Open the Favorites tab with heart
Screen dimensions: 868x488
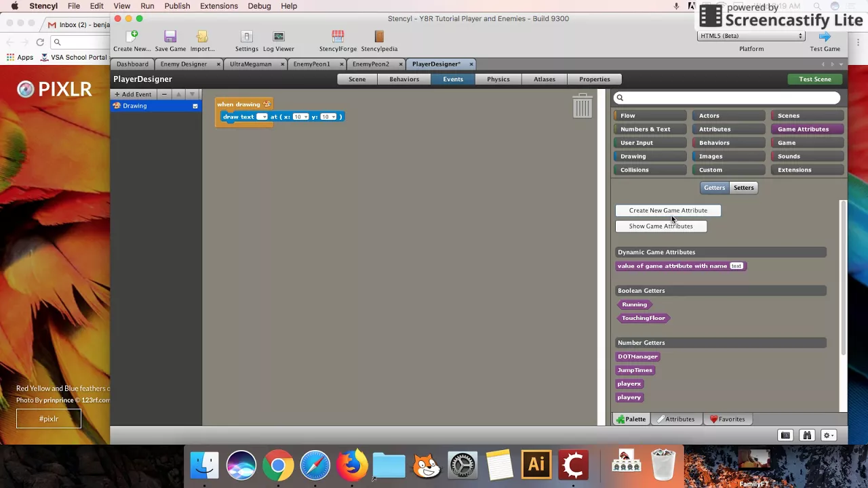[727, 419]
